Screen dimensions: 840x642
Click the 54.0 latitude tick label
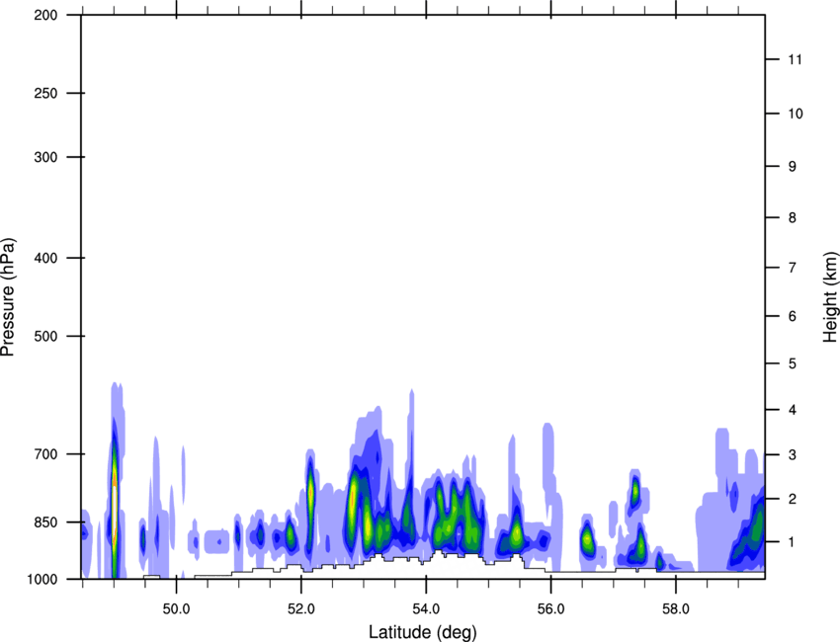[x=426, y=609]
